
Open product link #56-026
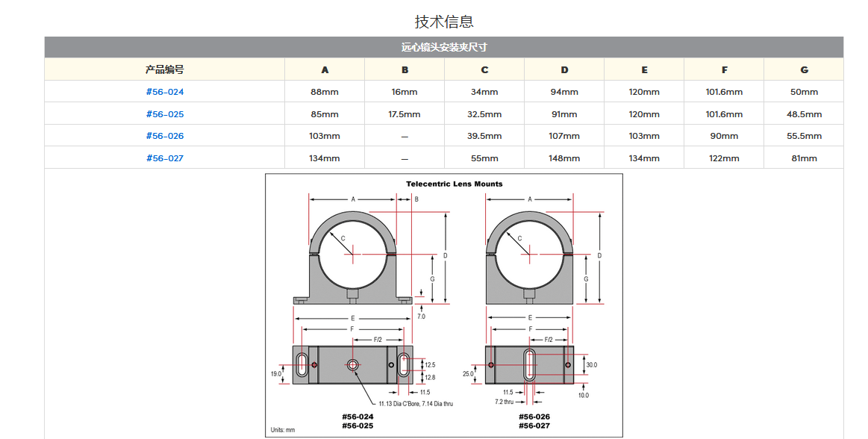[x=164, y=136]
